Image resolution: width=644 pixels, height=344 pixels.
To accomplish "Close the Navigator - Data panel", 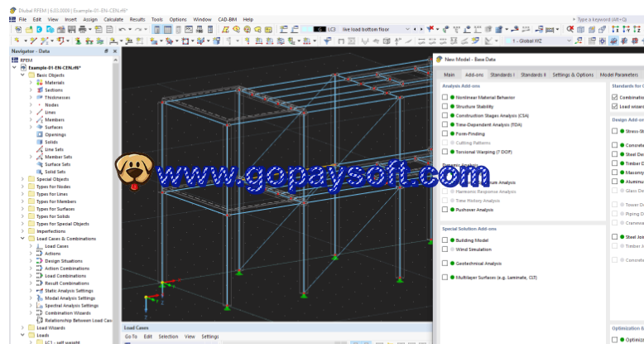I will [x=115, y=51].
